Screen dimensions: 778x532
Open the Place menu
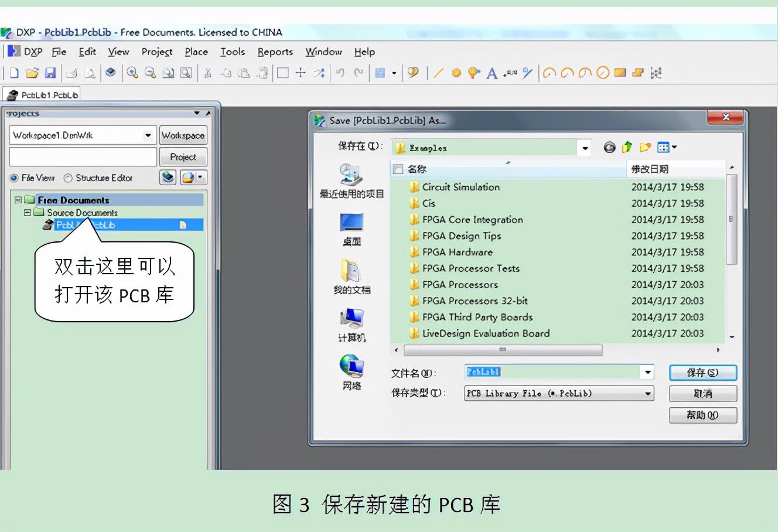point(196,52)
